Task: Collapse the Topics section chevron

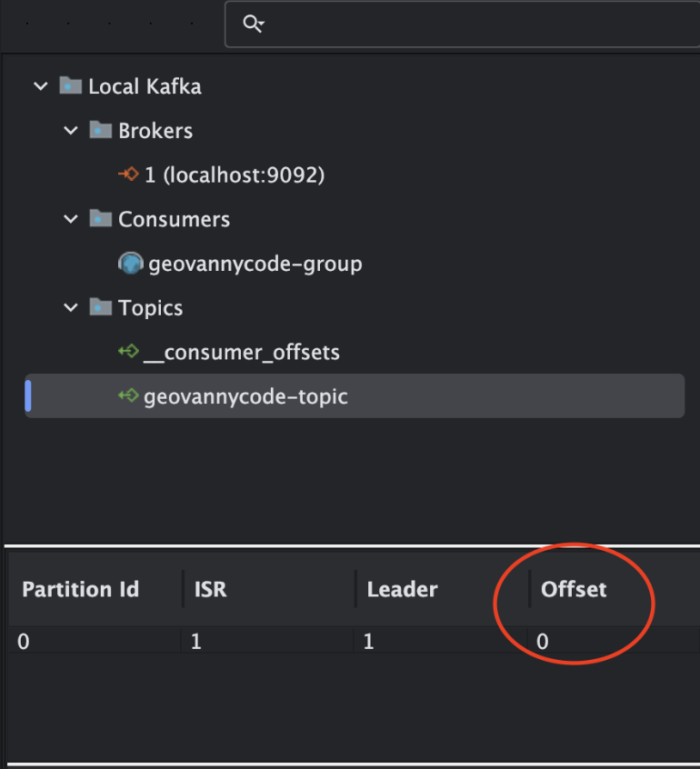Action: coord(71,307)
